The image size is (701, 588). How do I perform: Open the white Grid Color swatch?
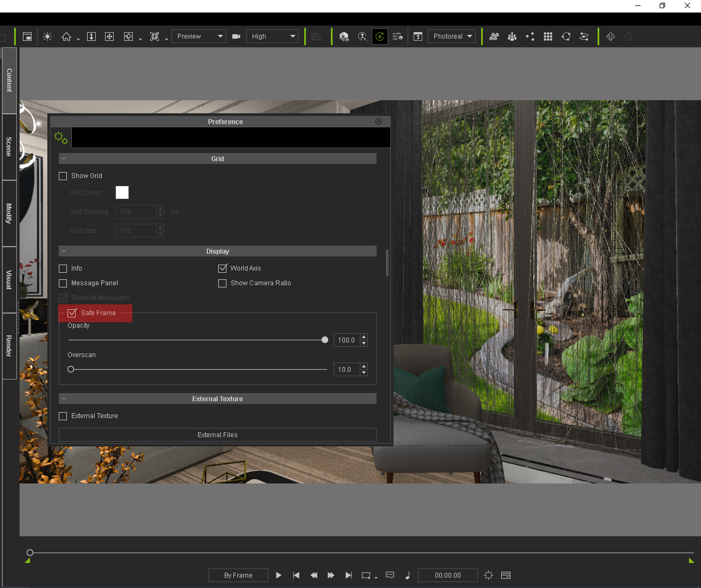click(x=122, y=192)
